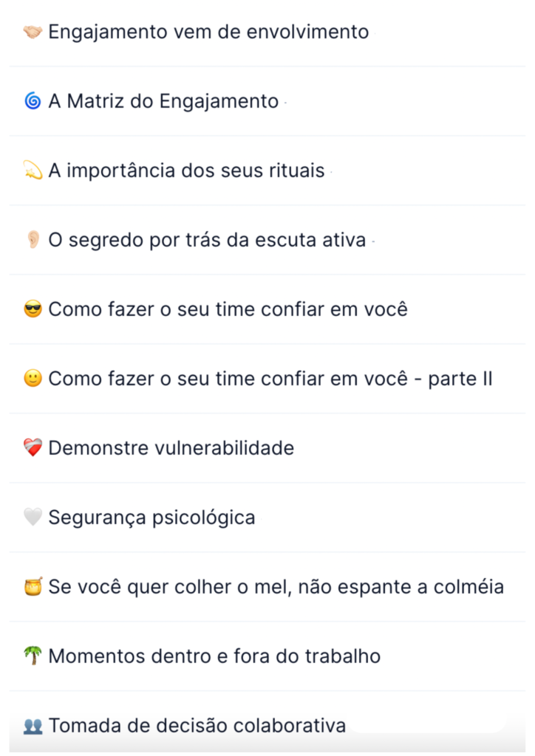Click the ear emoji icon
This screenshot has width=535, height=756.
(33, 240)
